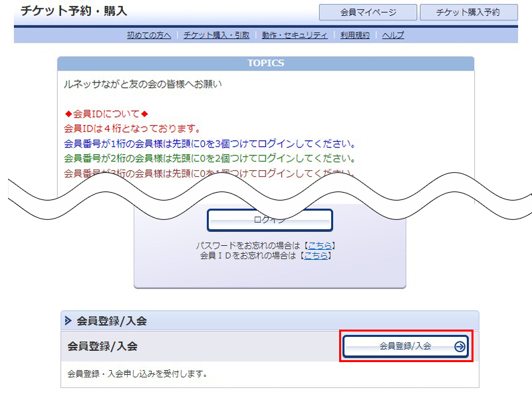The height and width of the screenshot is (400, 532).
Task: Select the ルネッサながと友の会 notice text
Action: 142,84
